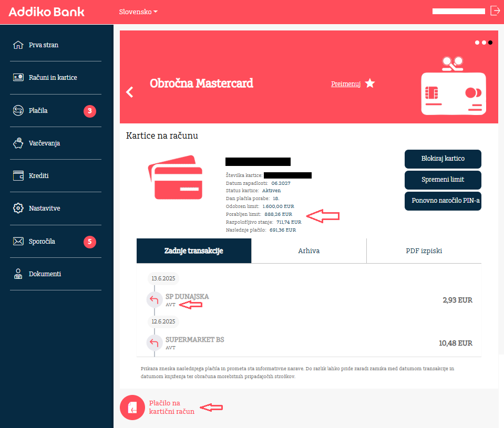
Task: Click the Varčevanja piggy bank icon
Action: tap(18, 143)
